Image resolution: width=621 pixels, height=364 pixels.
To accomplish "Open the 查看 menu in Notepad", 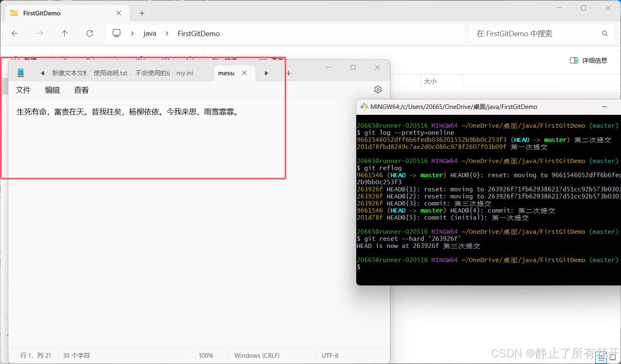I will tap(82, 90).
